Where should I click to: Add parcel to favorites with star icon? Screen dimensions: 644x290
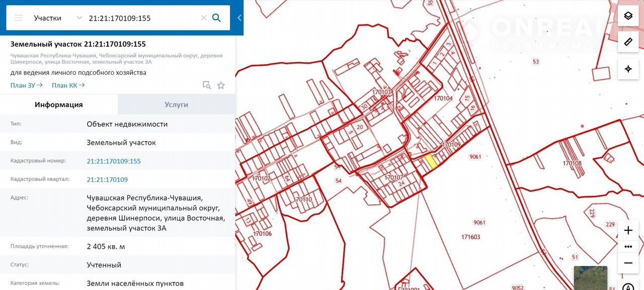(221, 85)
